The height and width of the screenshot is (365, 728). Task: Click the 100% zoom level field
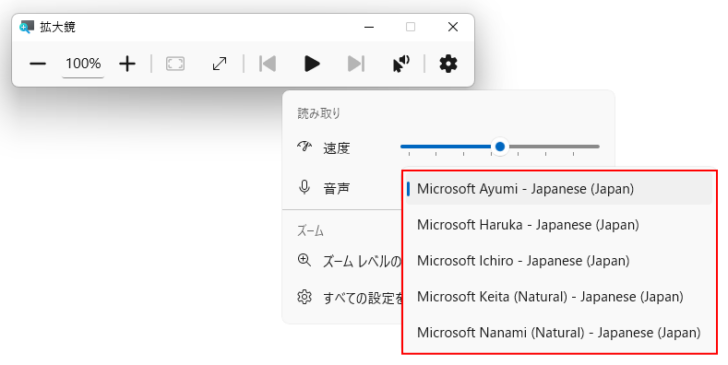coord(83,64)
